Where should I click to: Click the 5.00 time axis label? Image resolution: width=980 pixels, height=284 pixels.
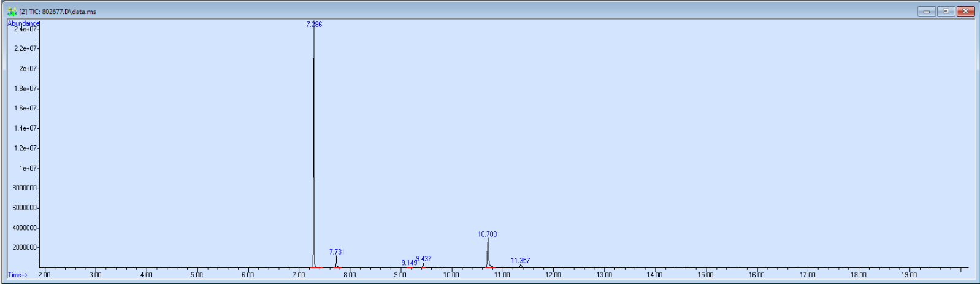197,275
